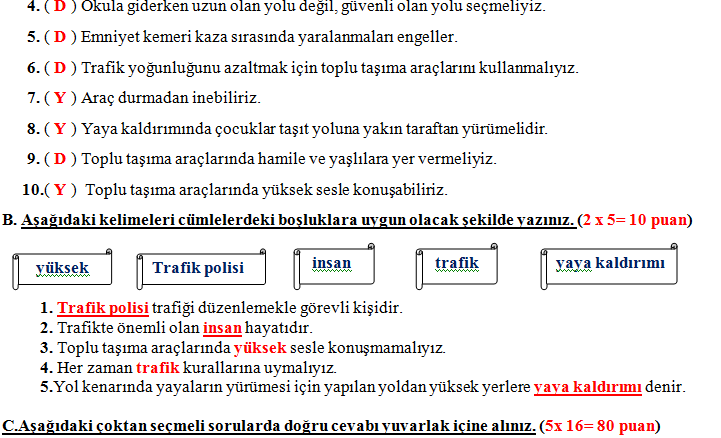
Task: Click the Y answer for question 8
Action: (59, 129)
